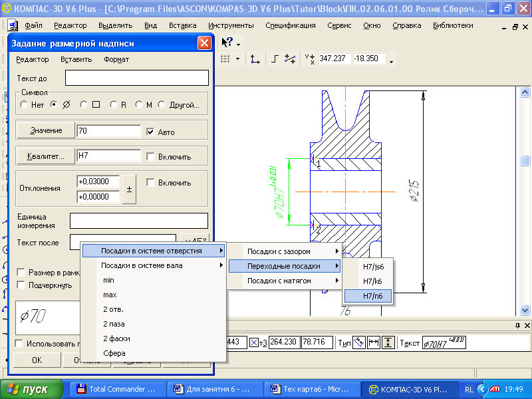Check 'Размер в рамке' option

21,272
